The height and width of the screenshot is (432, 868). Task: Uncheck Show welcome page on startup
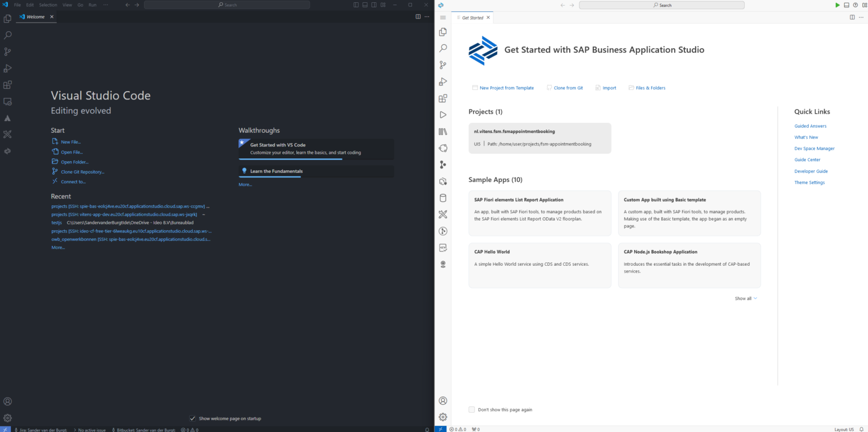click(193, 418)
